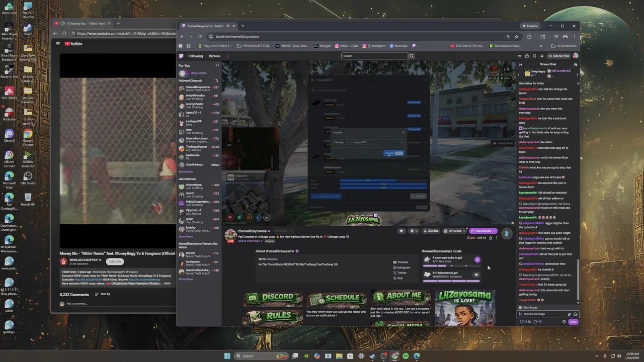
Task: Click the Resubscribe button
Action: (484, 231)
